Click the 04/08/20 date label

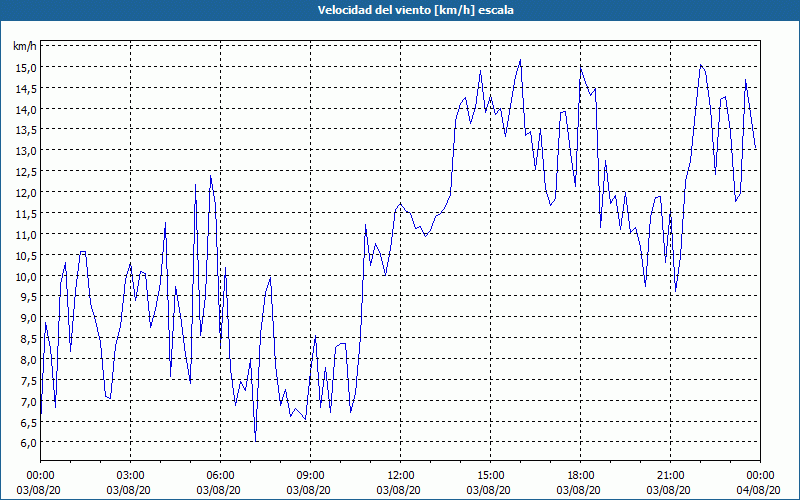click(x=758, y=490)
